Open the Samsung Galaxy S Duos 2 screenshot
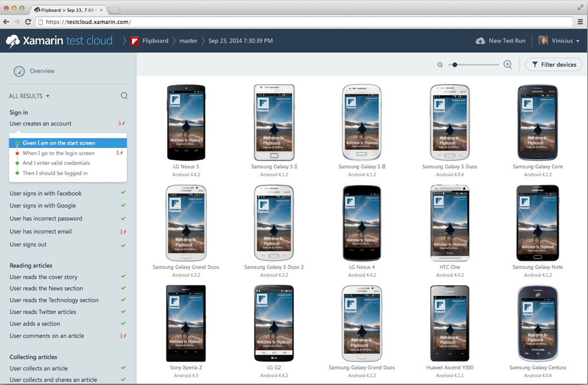The height and width of the screenshot is (385, 588). coord(274,223)
